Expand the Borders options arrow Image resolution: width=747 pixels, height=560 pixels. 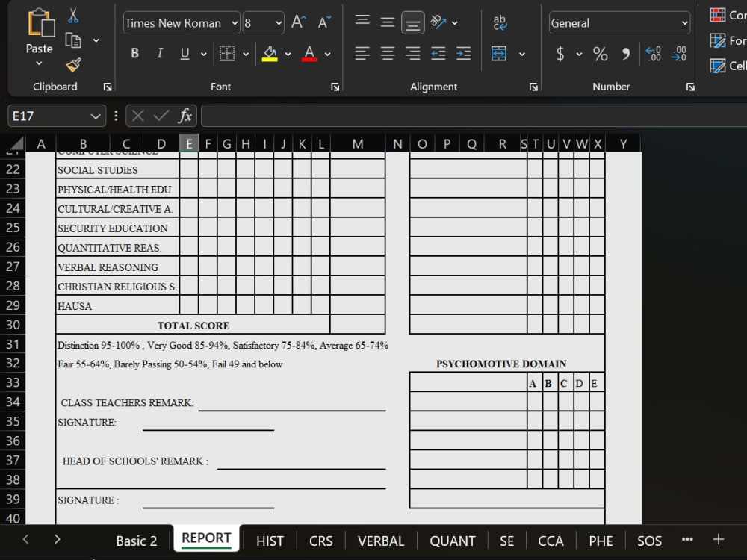click(246, 54)
